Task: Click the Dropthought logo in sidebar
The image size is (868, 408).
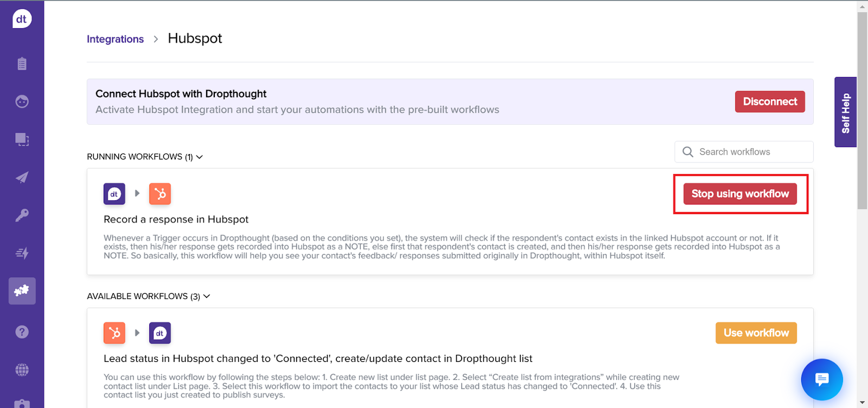Action: tap(22, 19)
